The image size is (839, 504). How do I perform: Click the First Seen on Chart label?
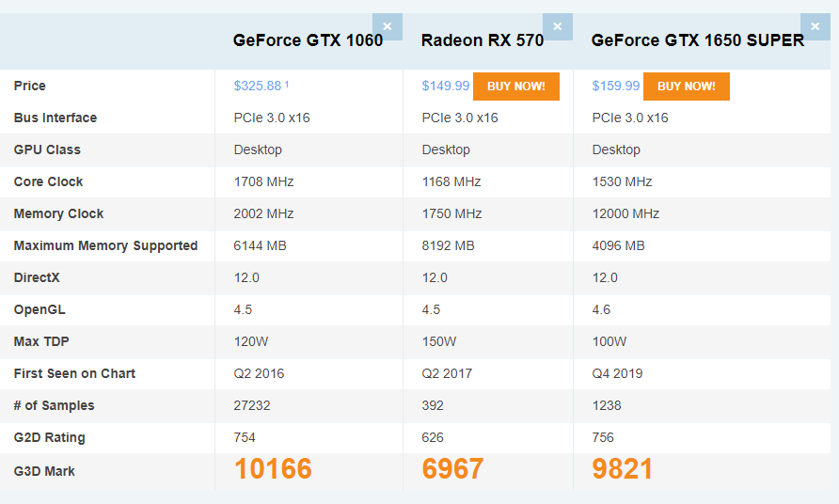pos(74,373)
